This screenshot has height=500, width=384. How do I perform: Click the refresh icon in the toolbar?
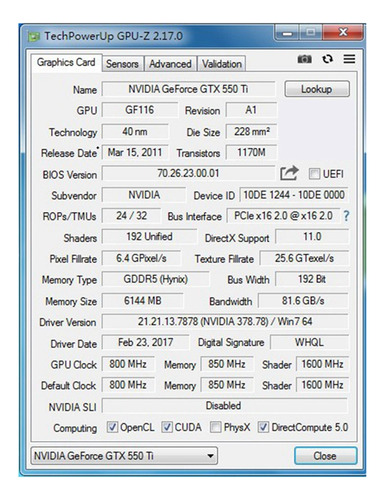pyautogui.click(x=327, y=59)
